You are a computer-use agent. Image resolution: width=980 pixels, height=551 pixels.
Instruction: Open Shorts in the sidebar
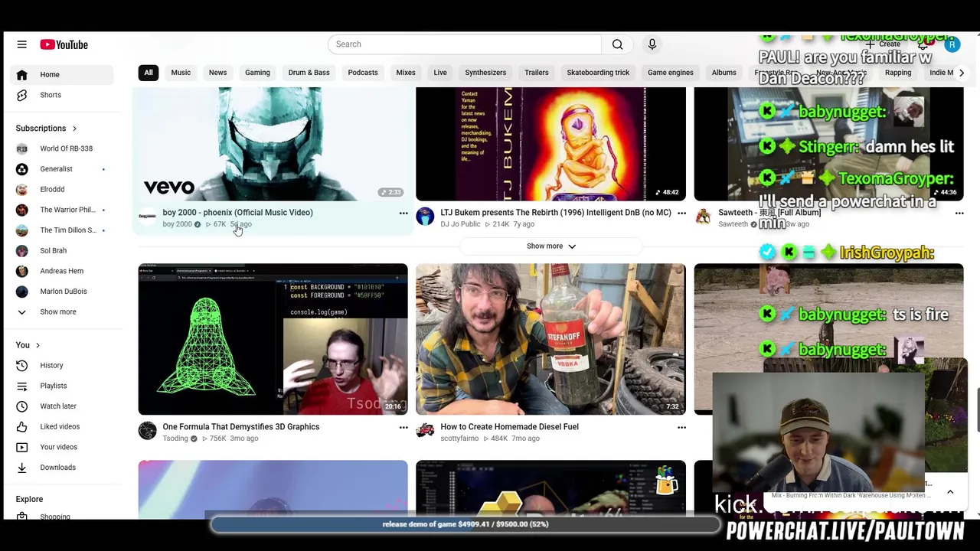pyautogui.click(x=61, y=95)
